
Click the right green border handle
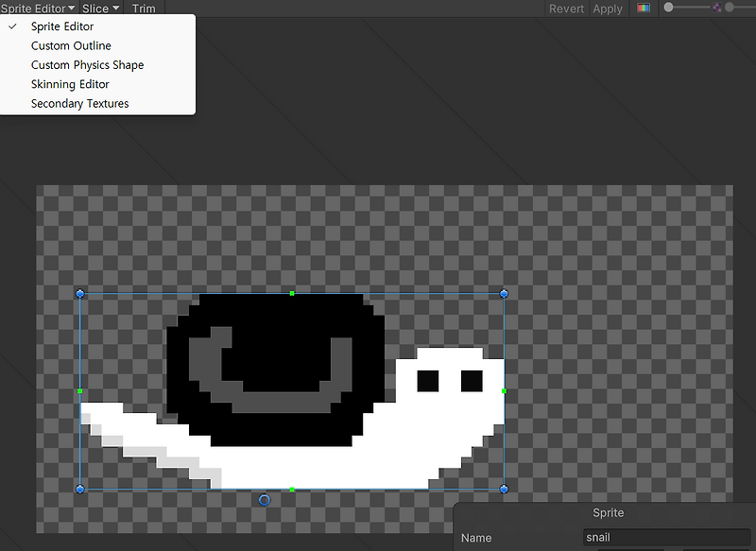504,391
